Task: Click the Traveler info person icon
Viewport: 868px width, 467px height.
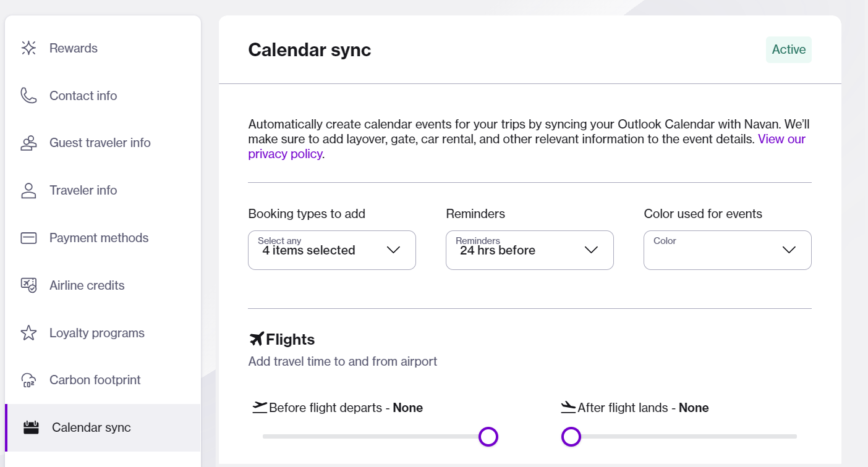Action: click(28, 191)
